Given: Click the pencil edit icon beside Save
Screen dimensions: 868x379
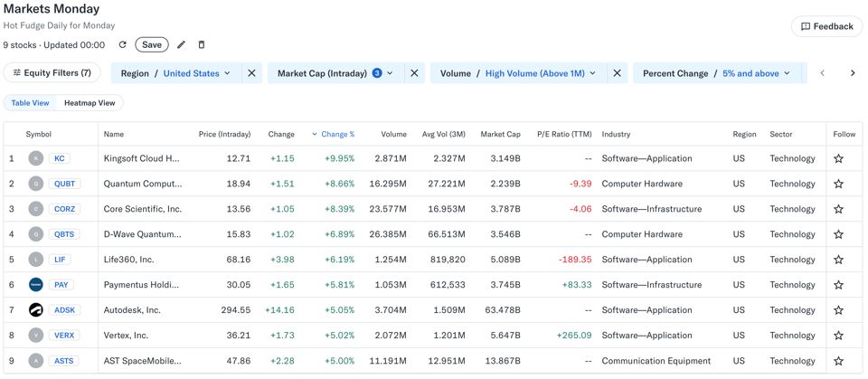Looking at the screenshot, I should [x=181, y=44].
